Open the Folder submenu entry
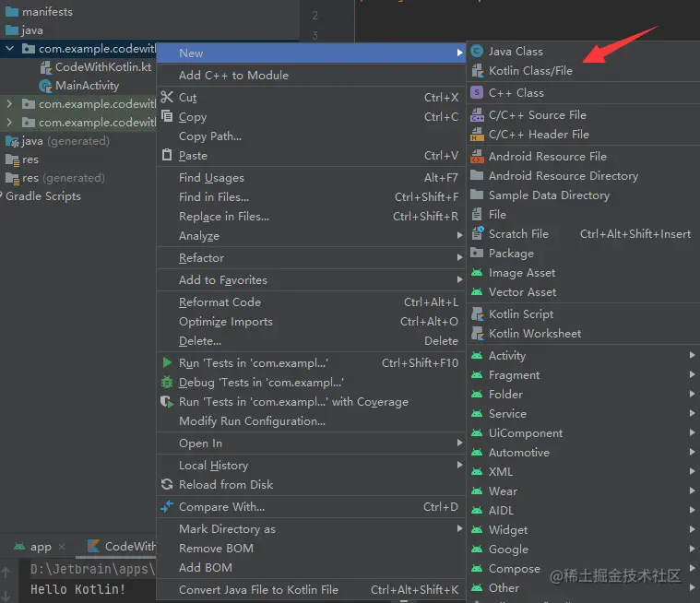Image resolution: width=700 pixels, height=603 pixels. click(583, 394)
